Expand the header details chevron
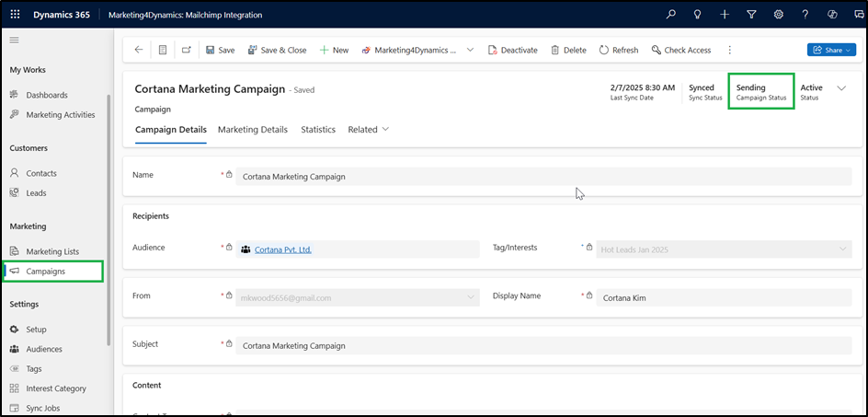The image size is (868, 417). [x=841, y=88]
